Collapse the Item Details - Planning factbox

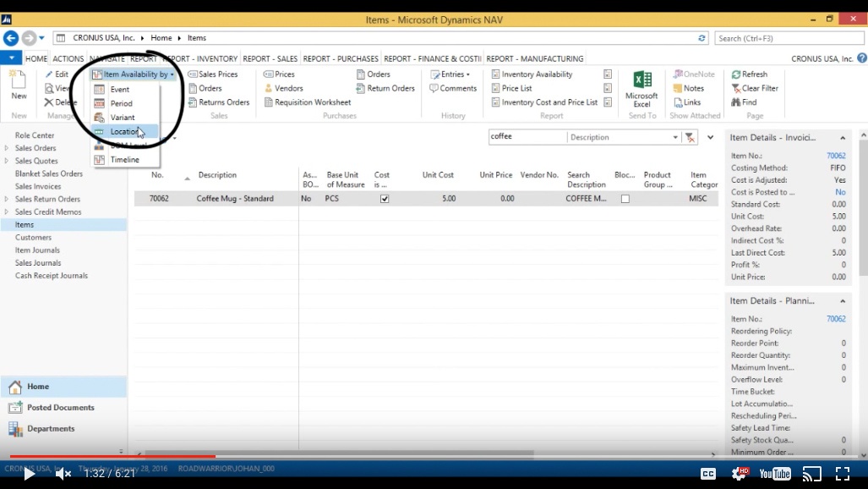[843, 301]
